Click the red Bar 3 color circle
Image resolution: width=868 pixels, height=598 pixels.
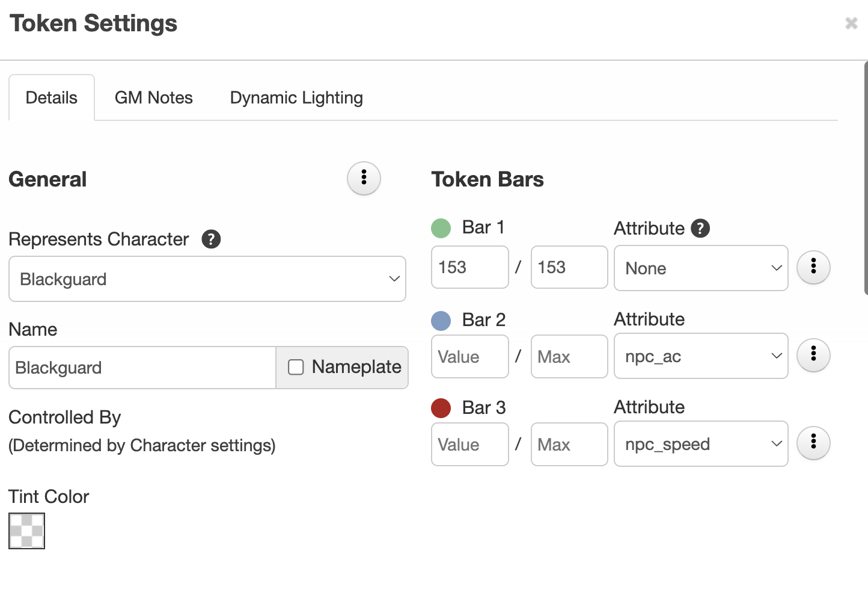441,408
